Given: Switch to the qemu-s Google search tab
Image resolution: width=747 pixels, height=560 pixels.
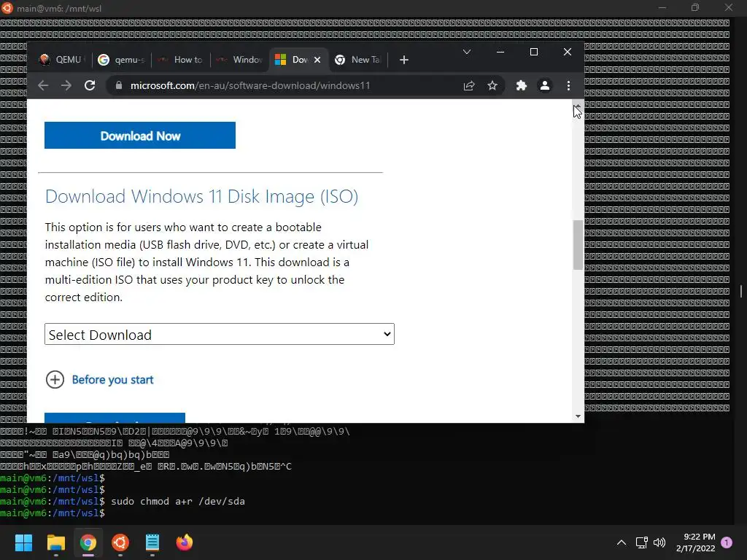Looking at the screenshot, I should (121, 60).
